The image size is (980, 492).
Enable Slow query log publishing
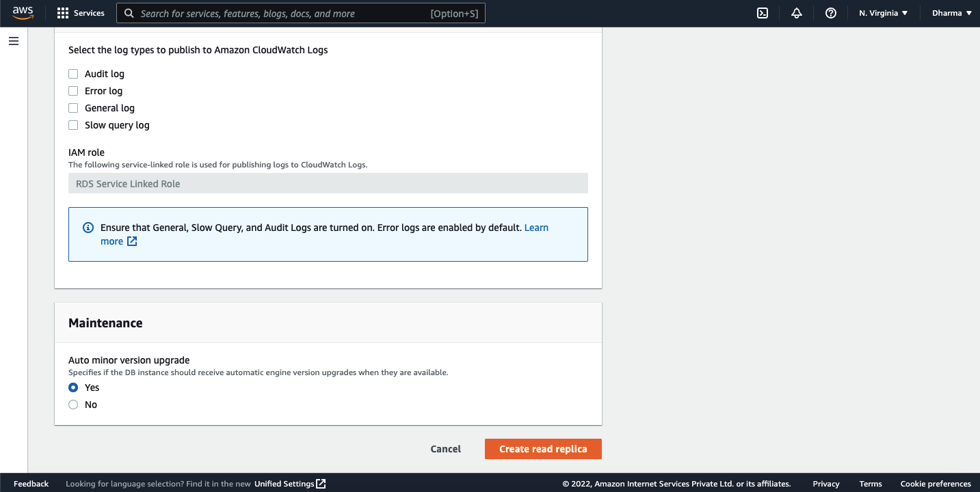[x=73, y=125]
